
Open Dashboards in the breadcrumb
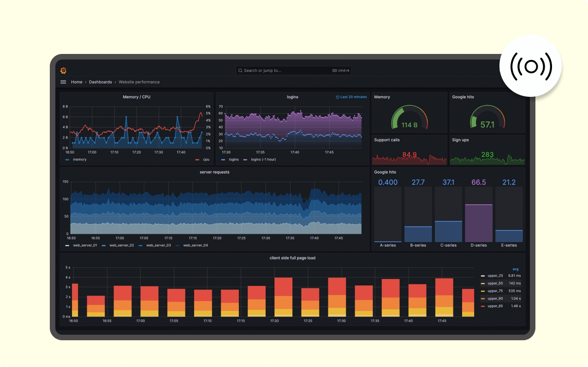click(101, 82)
